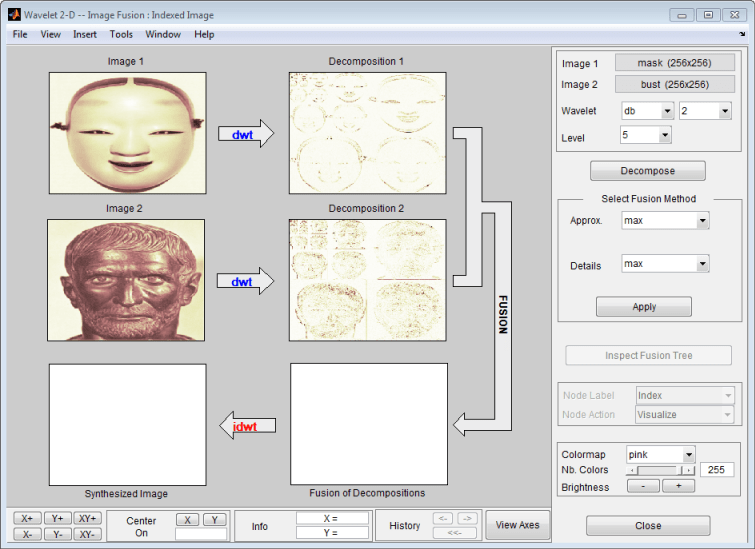Image resolution: width=755 pixels, height=549 pixels.
Task: Click the History <<- button
Action: (455, 533)
